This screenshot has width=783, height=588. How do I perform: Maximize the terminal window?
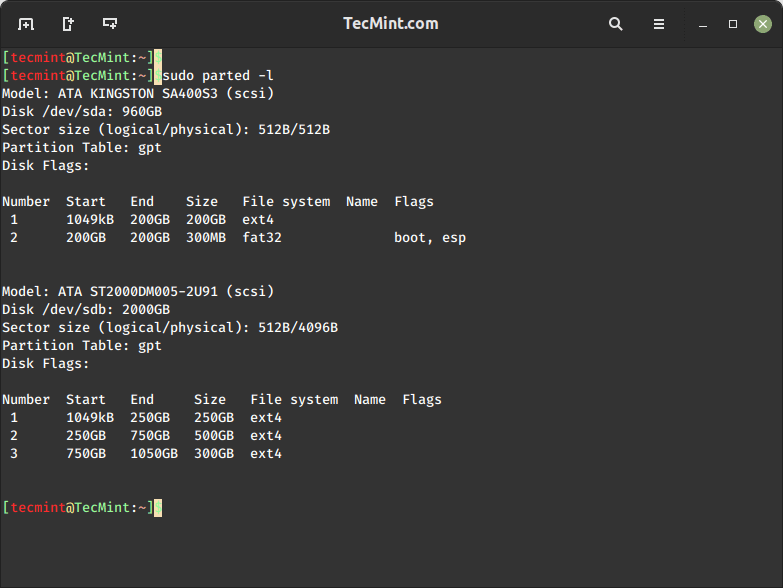pyautogui.click(x=733, y=24)
